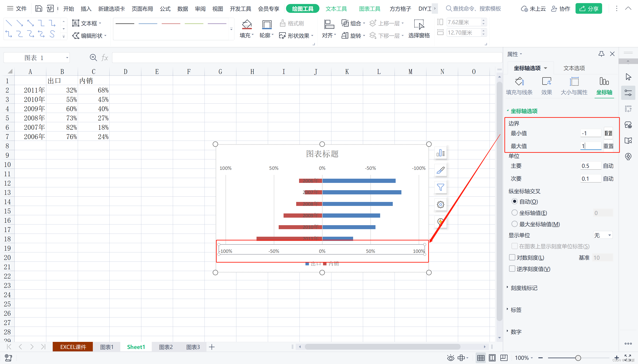Expand the 标签 section

pos(516,310)
